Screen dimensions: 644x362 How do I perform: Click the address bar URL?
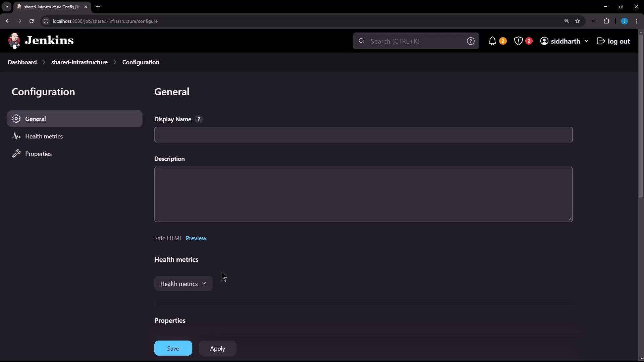(105, 21)
